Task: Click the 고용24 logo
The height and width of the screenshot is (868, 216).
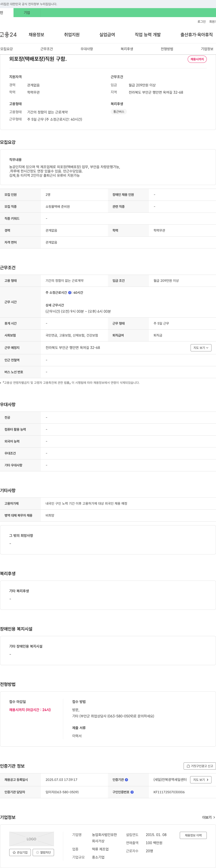Action: (8, 35)
